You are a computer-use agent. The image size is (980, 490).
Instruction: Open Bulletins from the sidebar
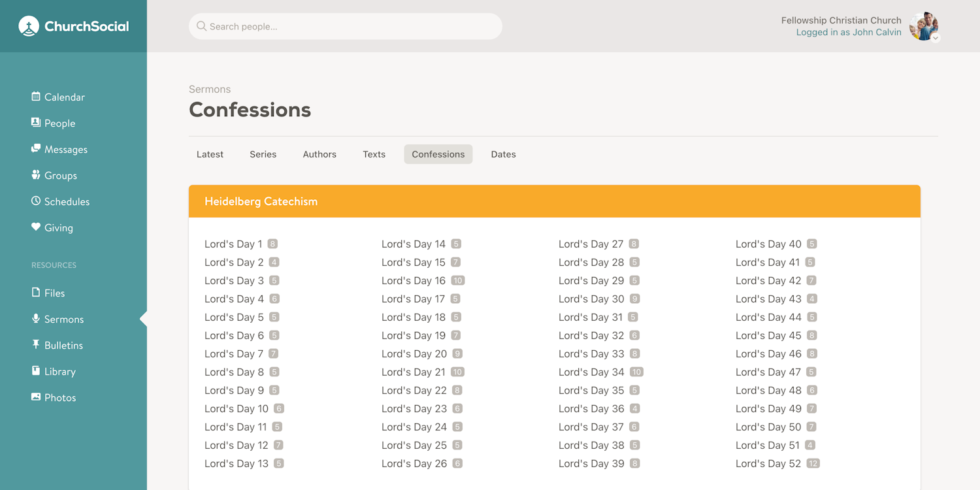(35, 345)
